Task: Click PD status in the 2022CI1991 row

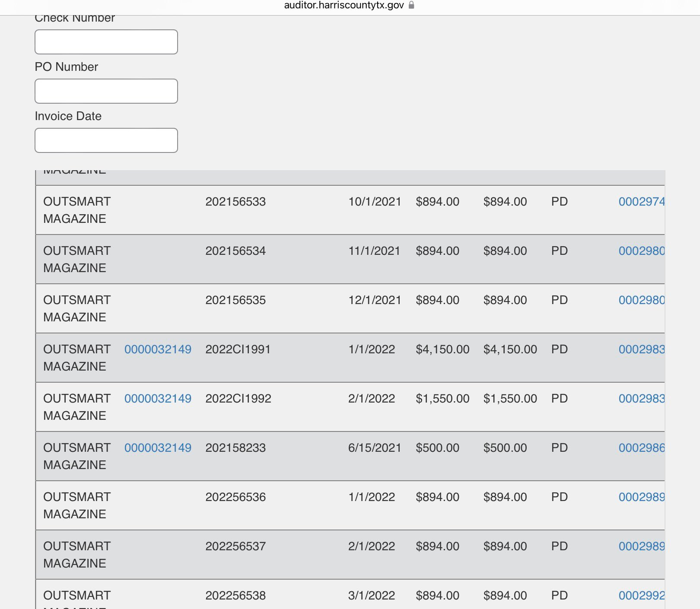Action: click(x=559, y=349)
